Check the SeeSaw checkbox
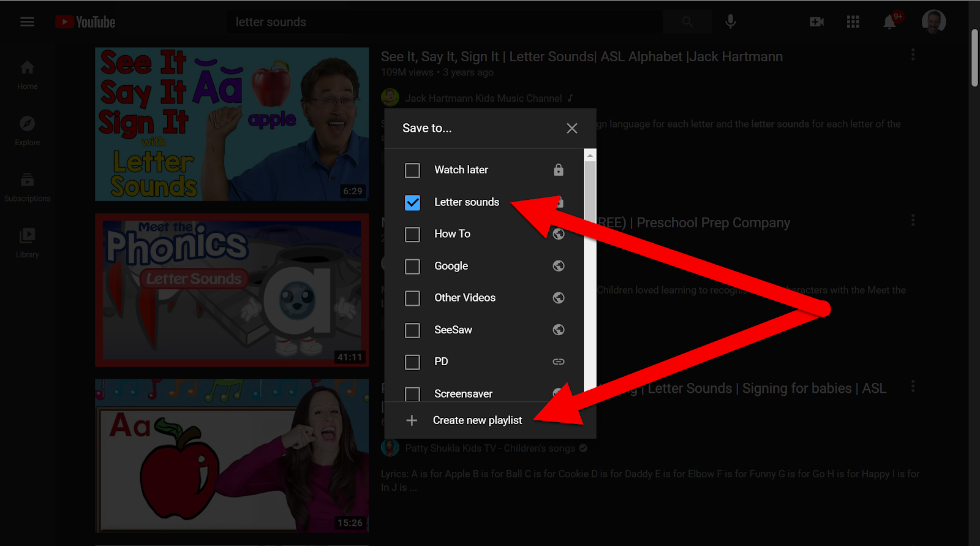Image resolution: width=980 pixels, height=546 pixels. tap(413, 330)
